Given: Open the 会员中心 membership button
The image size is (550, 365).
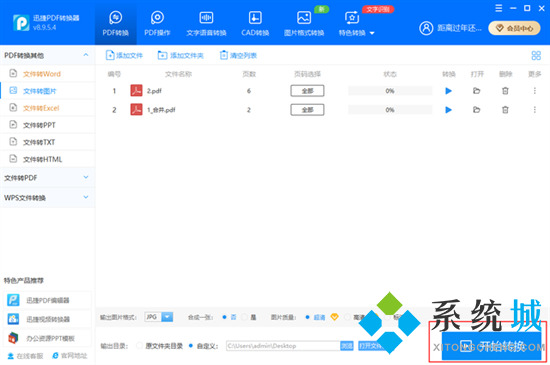Looking at the screenshot, I should [514, 28].
